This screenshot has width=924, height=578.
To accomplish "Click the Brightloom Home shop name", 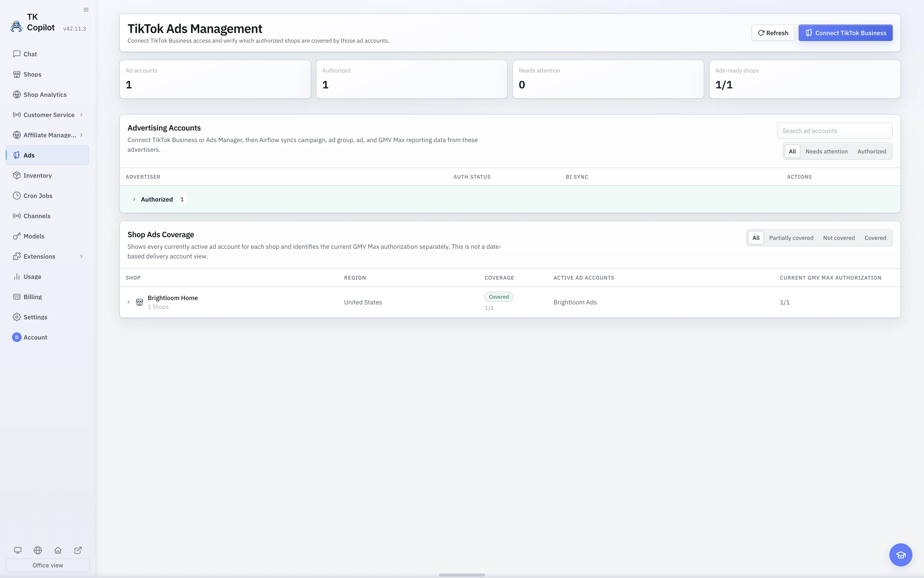I will click(x=173, y=298).
